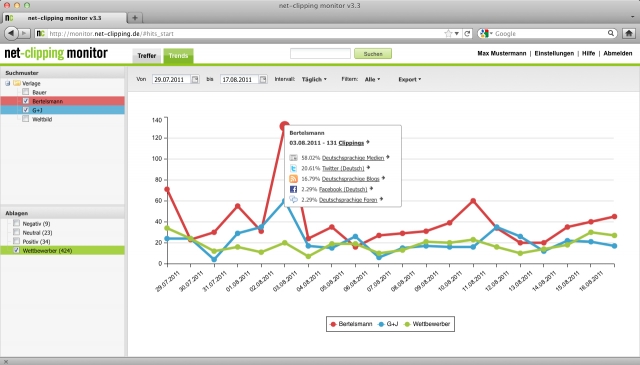Viewport: 640px width, 365px height.
Task: Open Google search engine selector dropdown
Action: click(x=486, y=33)
